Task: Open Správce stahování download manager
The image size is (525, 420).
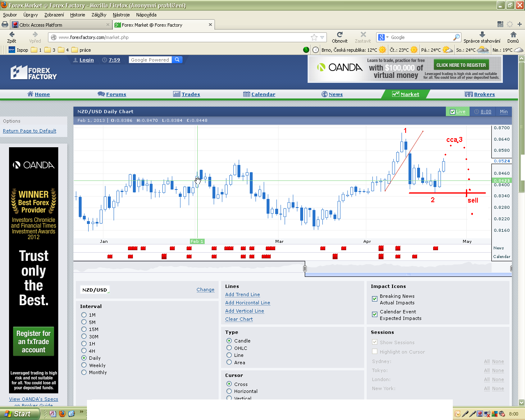Action: coord(482,37)
